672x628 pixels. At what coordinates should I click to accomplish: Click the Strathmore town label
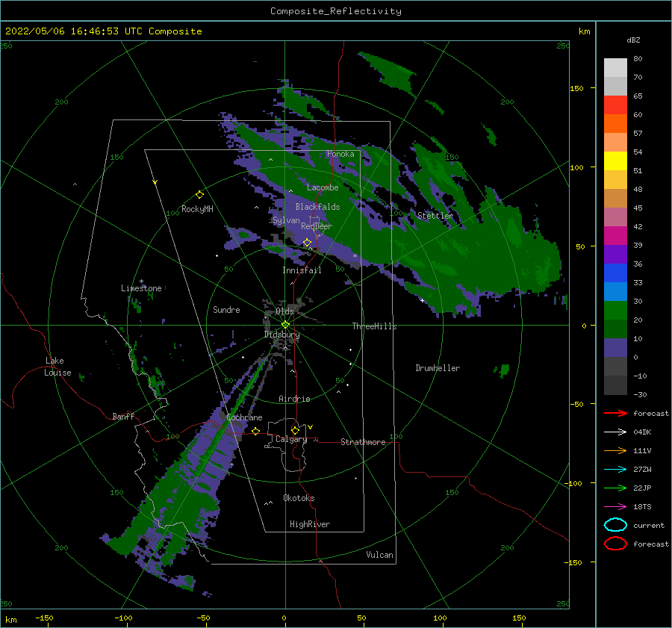click(363, 442)
